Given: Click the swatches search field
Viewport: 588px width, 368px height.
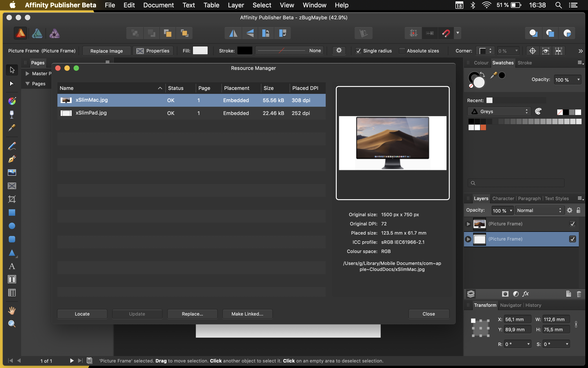Looking at the screenshot, I should click(516, 183).
